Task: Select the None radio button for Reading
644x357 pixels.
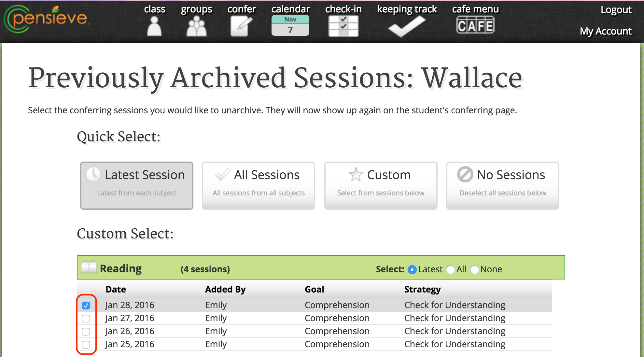Action: [x=475, y=270]
